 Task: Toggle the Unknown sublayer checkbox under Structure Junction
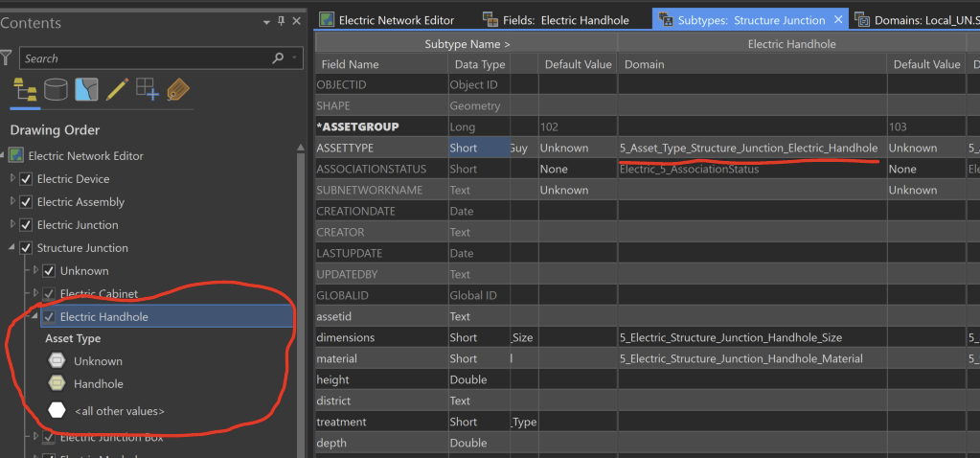[49, 271]
